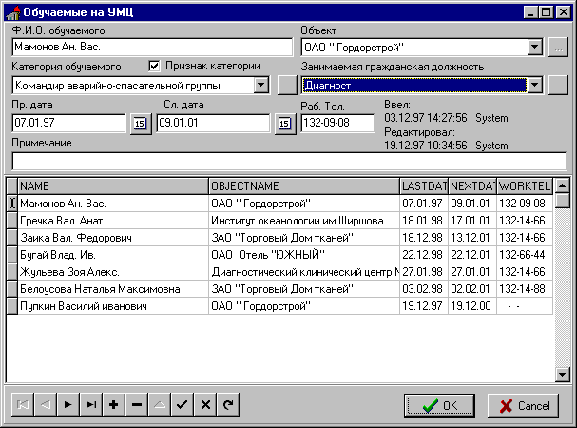Open calendar next to Пр. дата field
This screenshot has height=428, width=577.
point(140,124)
